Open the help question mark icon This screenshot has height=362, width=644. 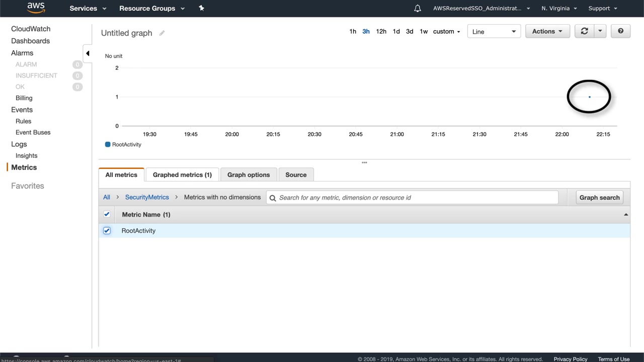pyautogui.click(x=621, y=31)
